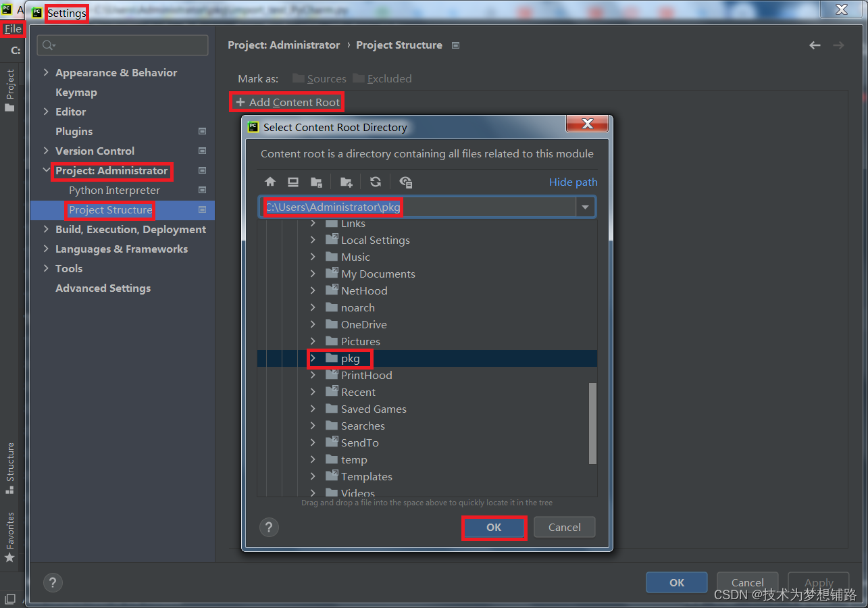Viewport: 868px width, 608px height.
Task: Mark as Sources folder
Action: (x=320, y=79)
